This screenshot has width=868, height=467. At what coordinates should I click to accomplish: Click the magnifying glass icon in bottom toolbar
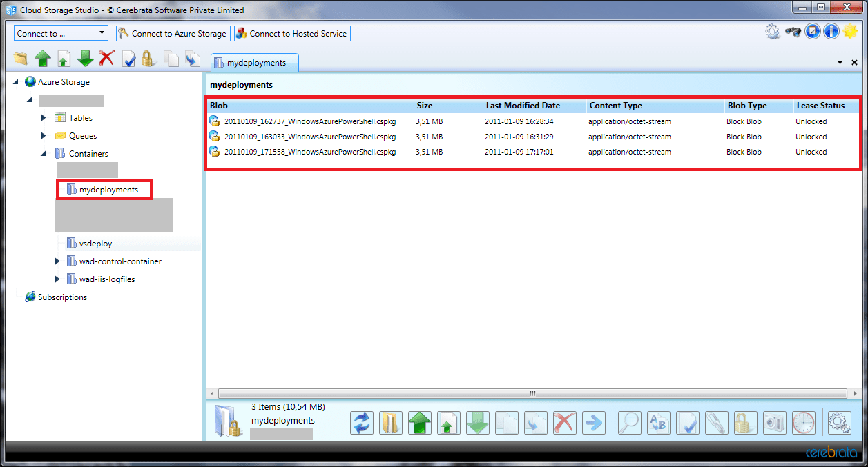coord(629,422)
